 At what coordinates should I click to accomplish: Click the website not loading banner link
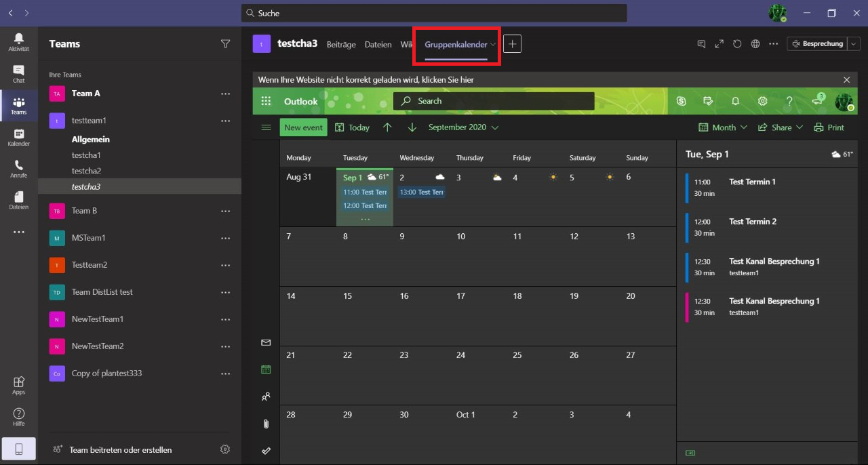(x=366, y=80)
